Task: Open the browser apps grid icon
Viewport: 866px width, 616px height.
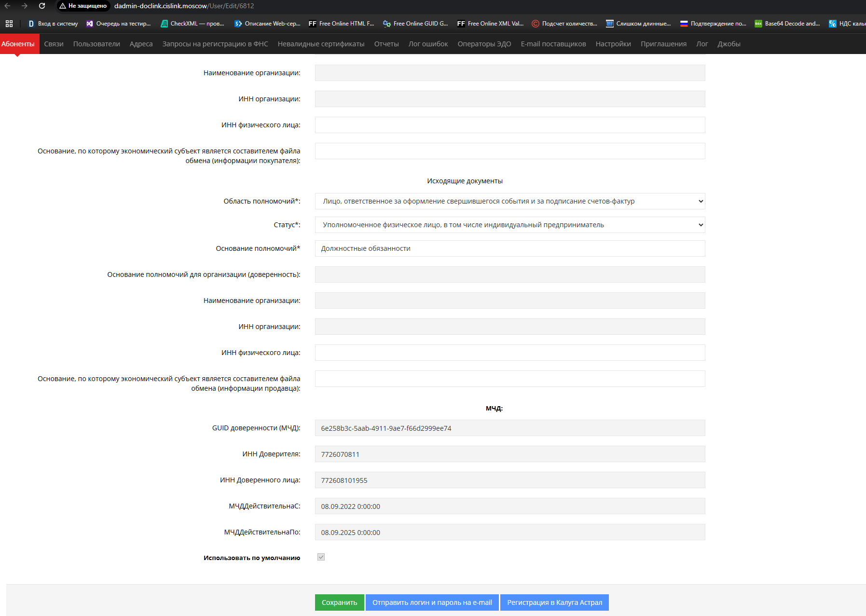Action: [9, 24]
